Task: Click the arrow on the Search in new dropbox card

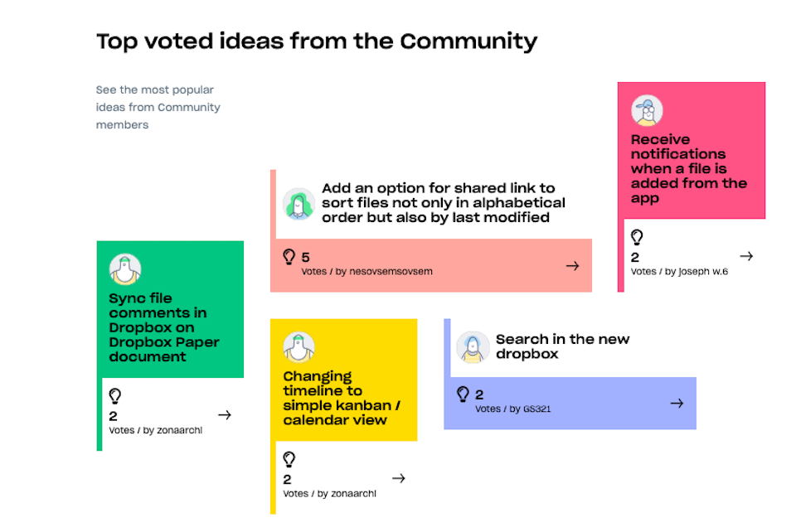Action: [677, 404]
